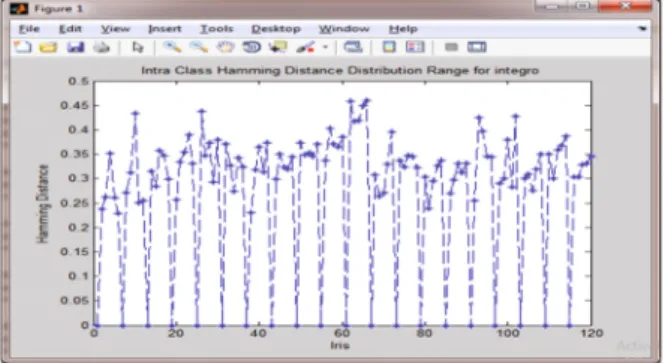Select the Rotate 3D tool
The height and width of the screenshot is (363, 665).
pyautogui.click(x=251, y=47)
